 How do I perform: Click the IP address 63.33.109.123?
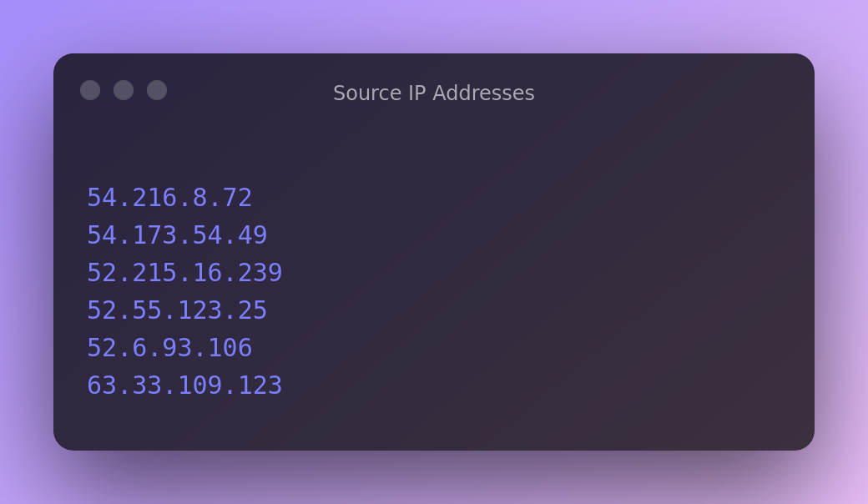(184, 385)
